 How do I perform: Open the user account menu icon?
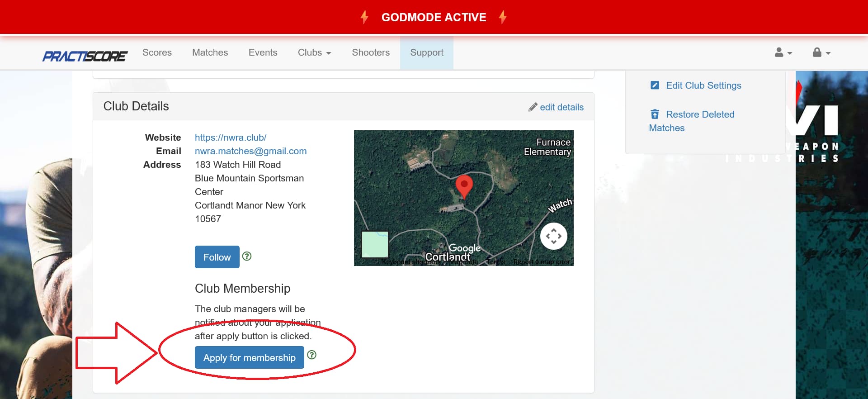point(783,52)
